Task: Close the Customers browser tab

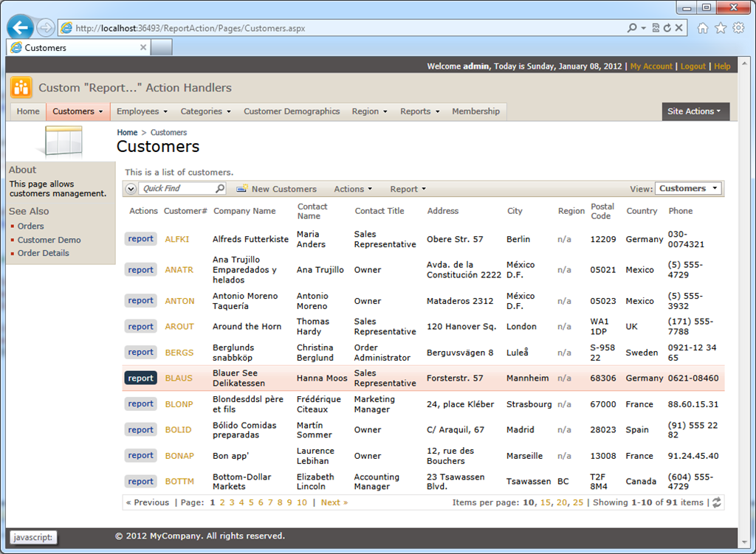Action: coord(143,47)
